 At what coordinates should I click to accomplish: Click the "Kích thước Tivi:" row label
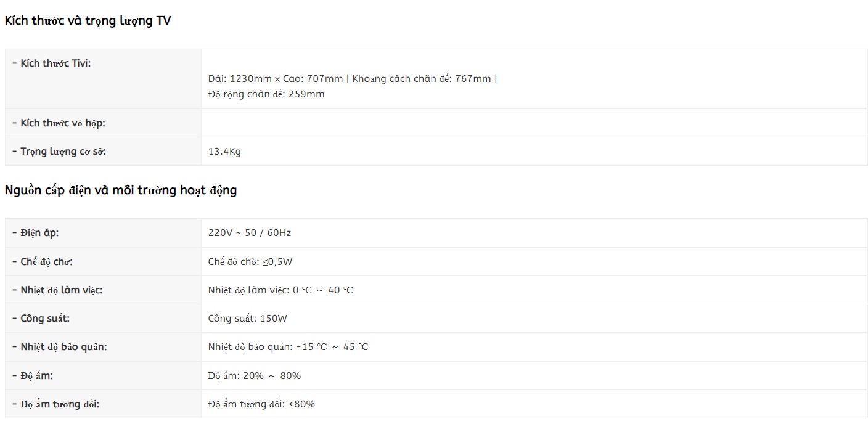(x=55, y=63)
